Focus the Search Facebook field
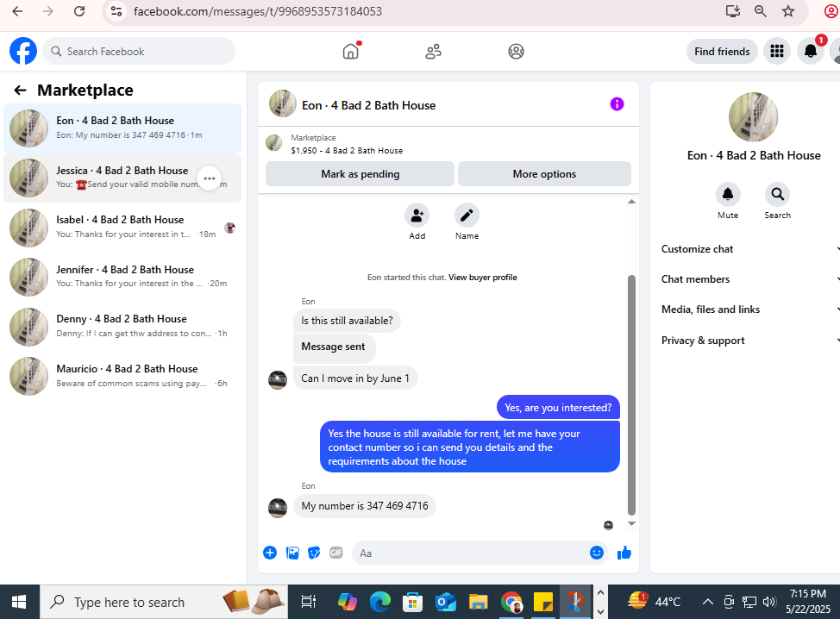The width and height of the screenshot is (840, 619). [x=139, y=52]
